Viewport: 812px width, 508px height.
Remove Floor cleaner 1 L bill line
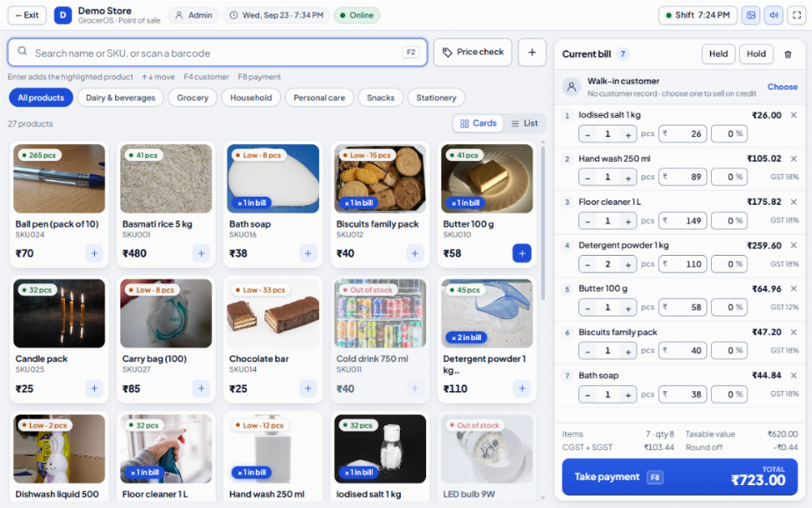pos(794,202)
